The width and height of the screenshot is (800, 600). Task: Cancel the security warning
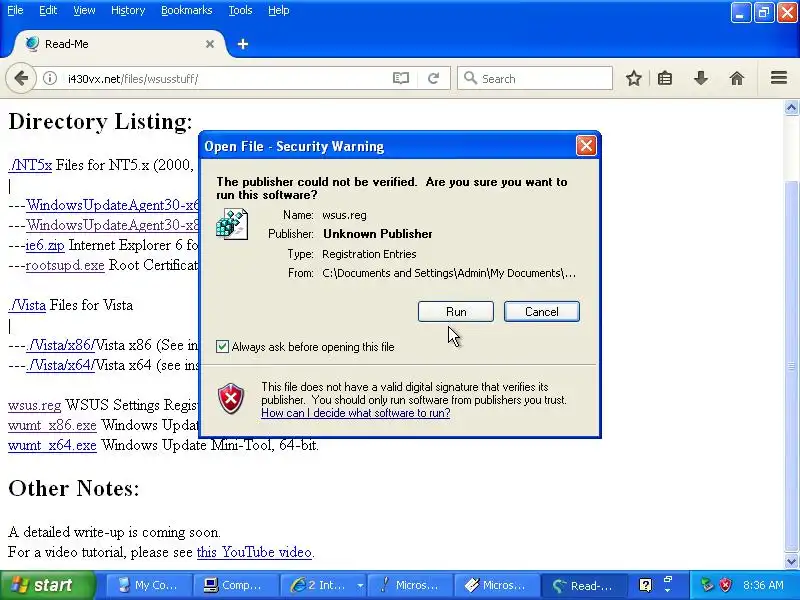click(x=542, y=312)
